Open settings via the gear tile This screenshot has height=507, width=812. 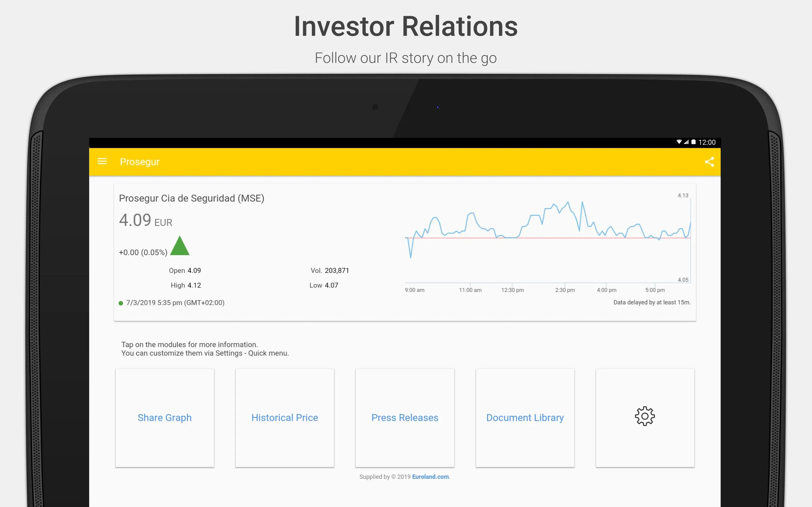[645, 417]
